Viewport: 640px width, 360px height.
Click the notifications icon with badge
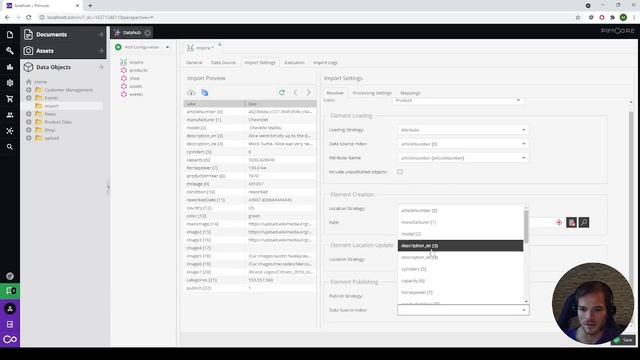point(10,291)
